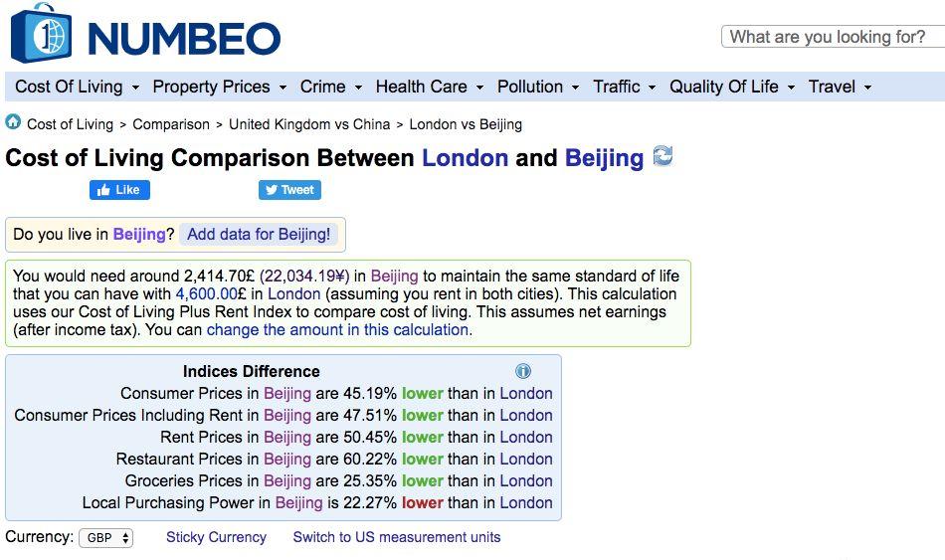Click Add data for Beijing button
The height and width of the screenshot is (560, 945).
tap(259, 235)
